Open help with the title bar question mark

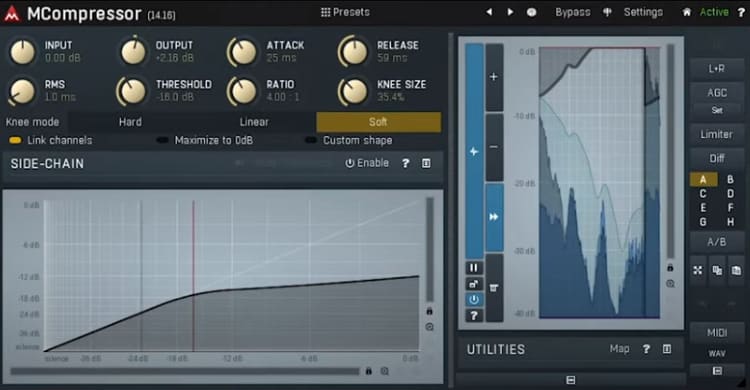[741, 12]
